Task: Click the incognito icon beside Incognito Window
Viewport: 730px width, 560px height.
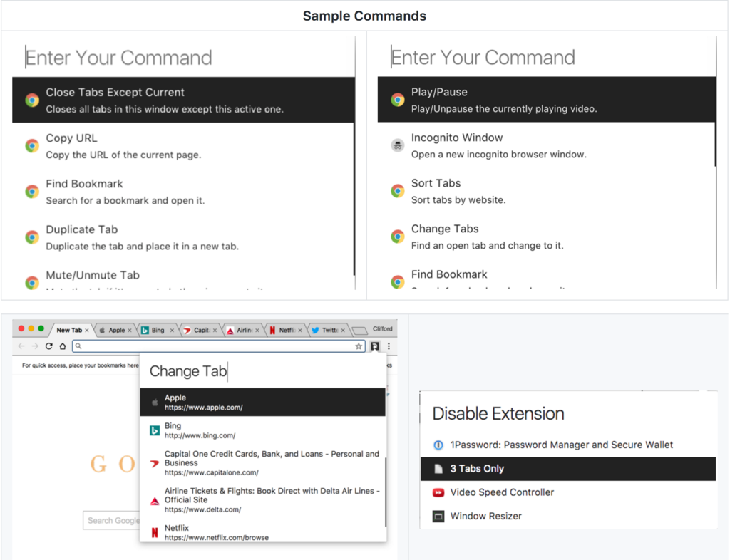Action: click(398, 145)
